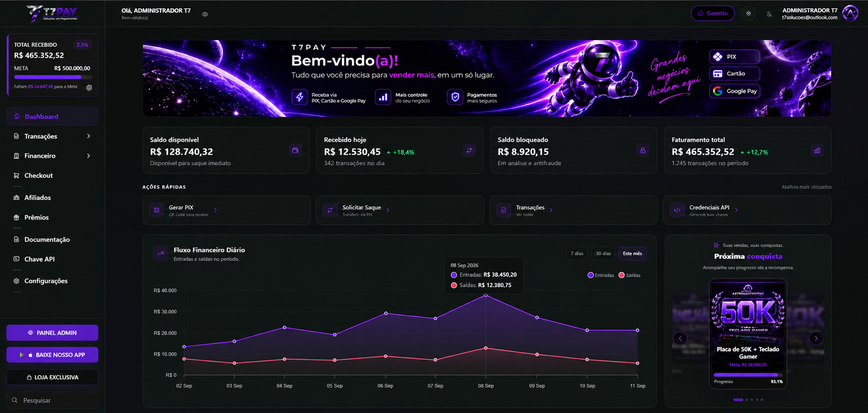Click the Transações document icon in quick actions
This screenshot has height=413, width=868.
point(503,210)
